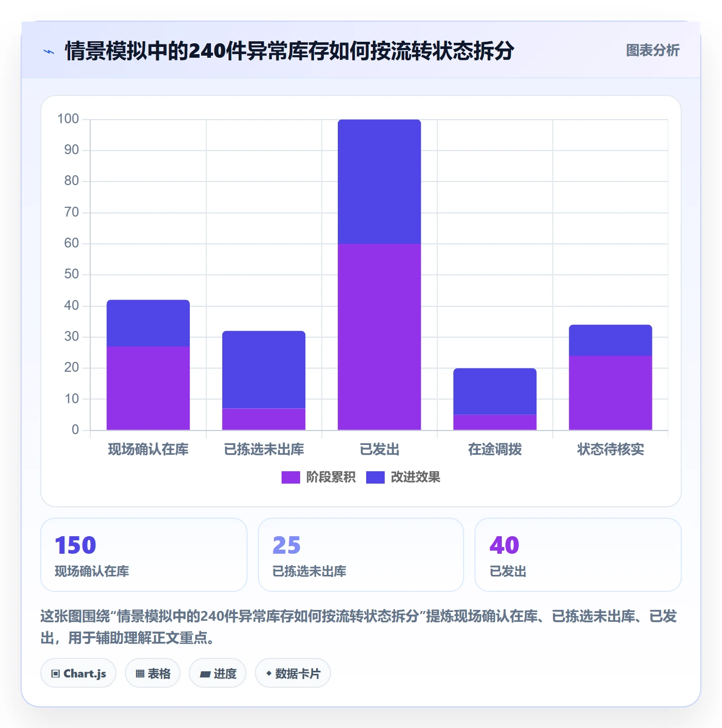722x728 pixels.
Task: Click the blue segment of 状态待核实 bar
Action: tap(611, 340)
